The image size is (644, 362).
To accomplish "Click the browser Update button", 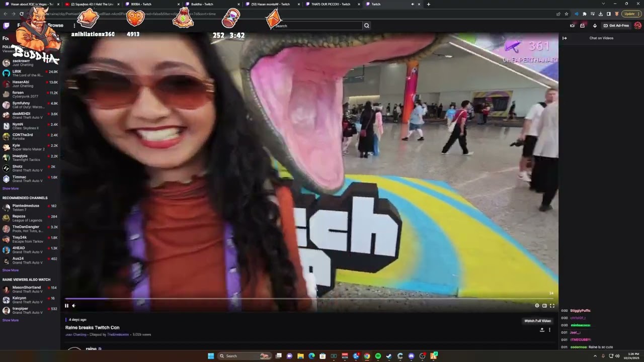I will [631, 14].
